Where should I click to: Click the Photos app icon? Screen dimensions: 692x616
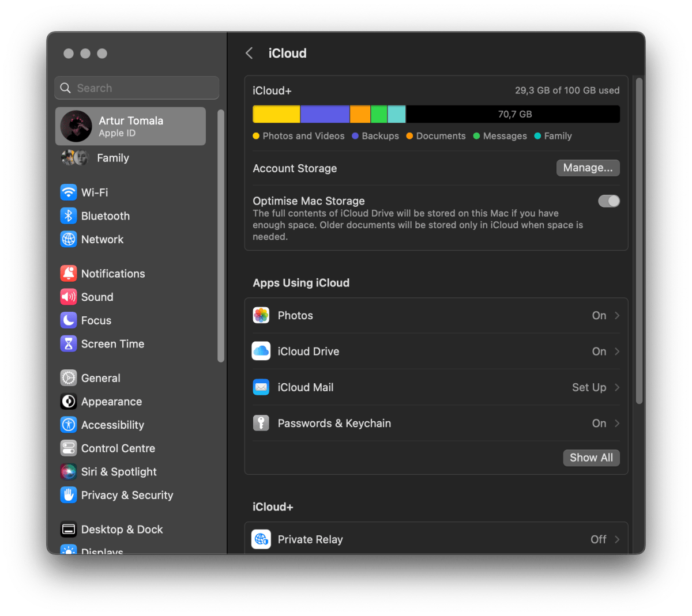261,315
